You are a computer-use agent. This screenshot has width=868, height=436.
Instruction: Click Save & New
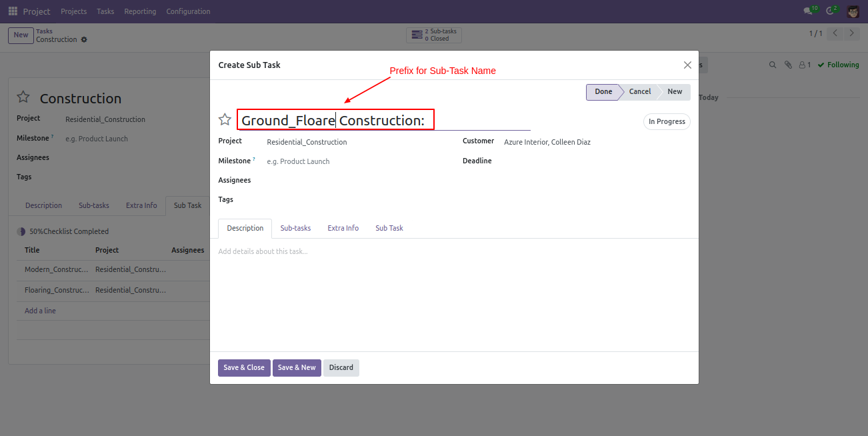click(297, 368)
